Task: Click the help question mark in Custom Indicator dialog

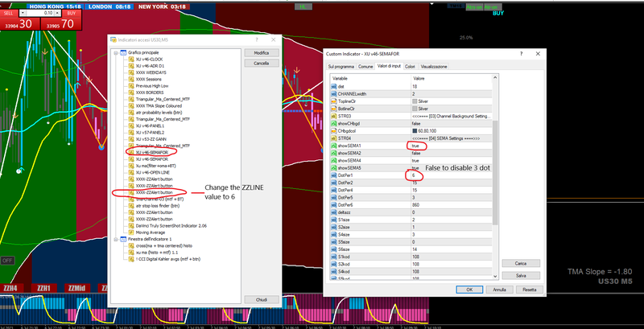Action: click(x=521, y=54)
